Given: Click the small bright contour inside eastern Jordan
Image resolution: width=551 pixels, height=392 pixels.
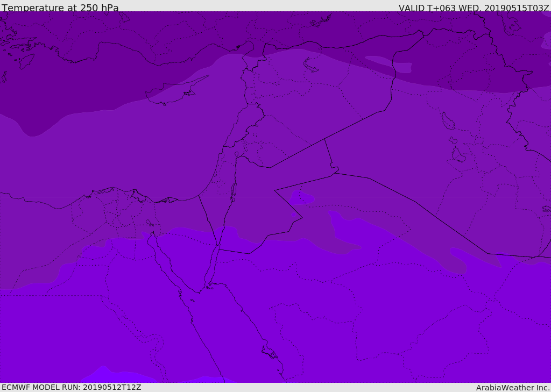Looking at the screenshot, I should (x=300, y=199).
